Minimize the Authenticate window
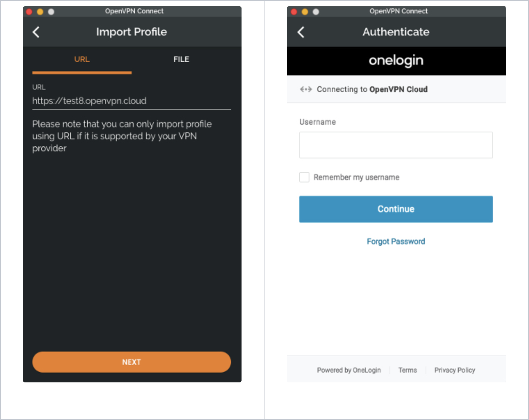Image resolution: width=529 pixels, height=420 pixels. (x=305, y=12)
